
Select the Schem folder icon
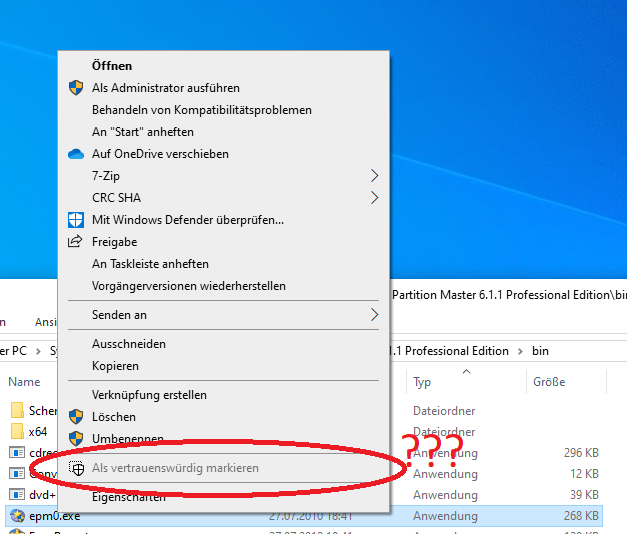pyautogui.click(x=17, y=410)
